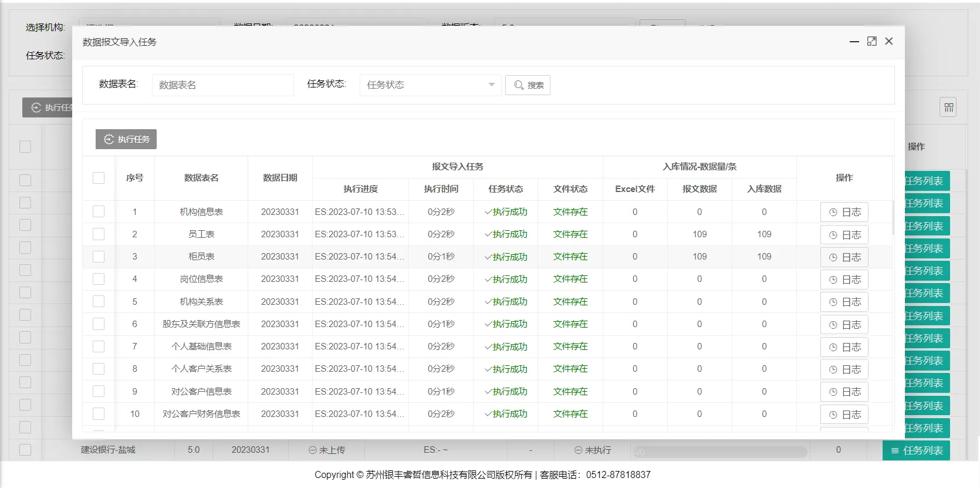The image size is (980, 488).
Task: Focus the 数据表名 search input field
Action: tap(222, 85)
